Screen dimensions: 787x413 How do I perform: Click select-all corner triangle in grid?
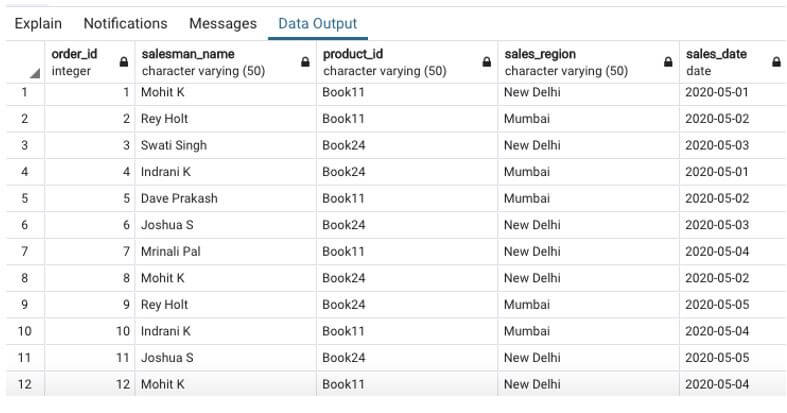(35, 73)
